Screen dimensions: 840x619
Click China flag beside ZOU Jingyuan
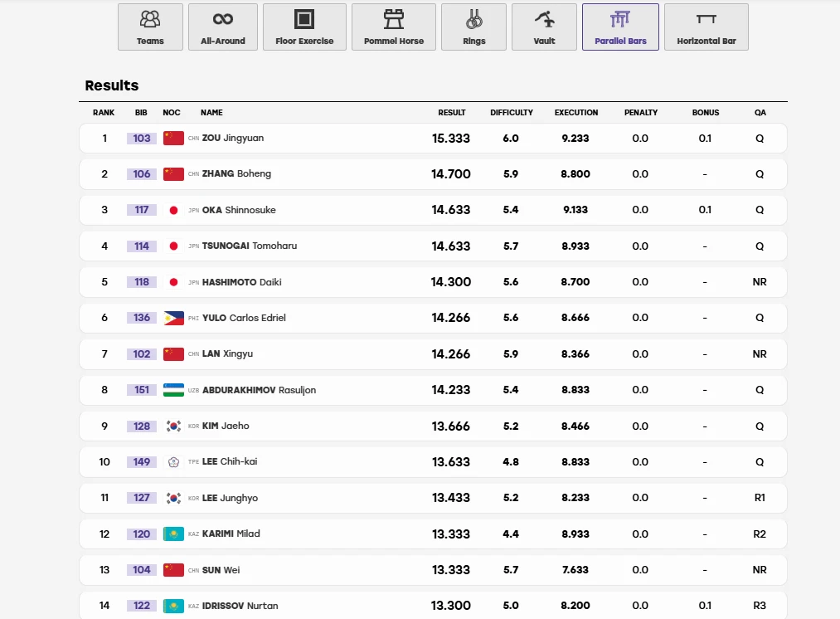pyautogui.click(x=173, y=139)
